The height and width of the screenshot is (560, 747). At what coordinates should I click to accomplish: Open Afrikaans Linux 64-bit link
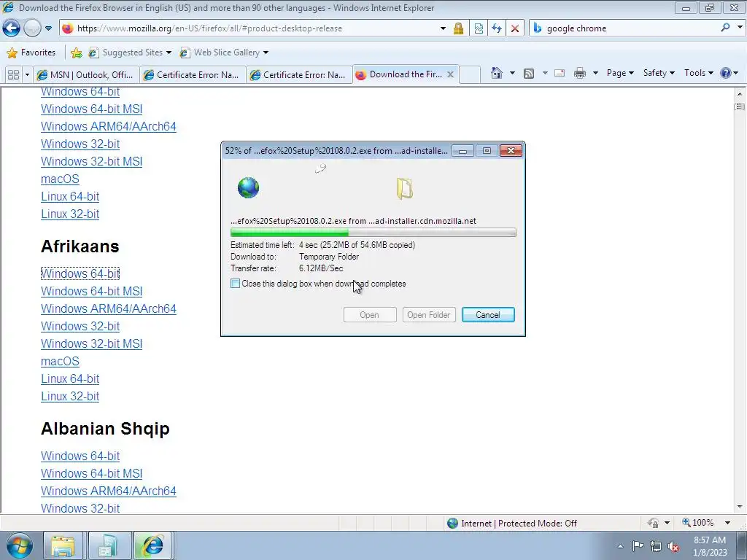pyautogui.click(x=70, y=378)
